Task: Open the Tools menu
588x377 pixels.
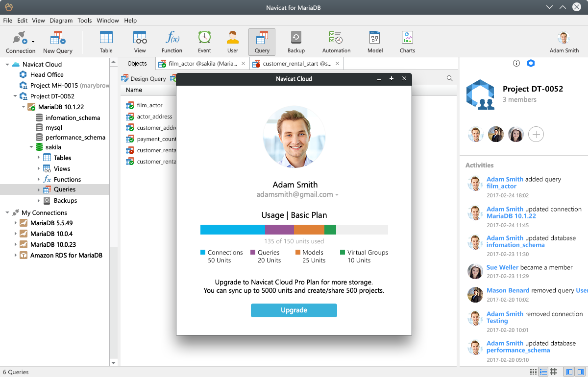Action: [85, 21]
